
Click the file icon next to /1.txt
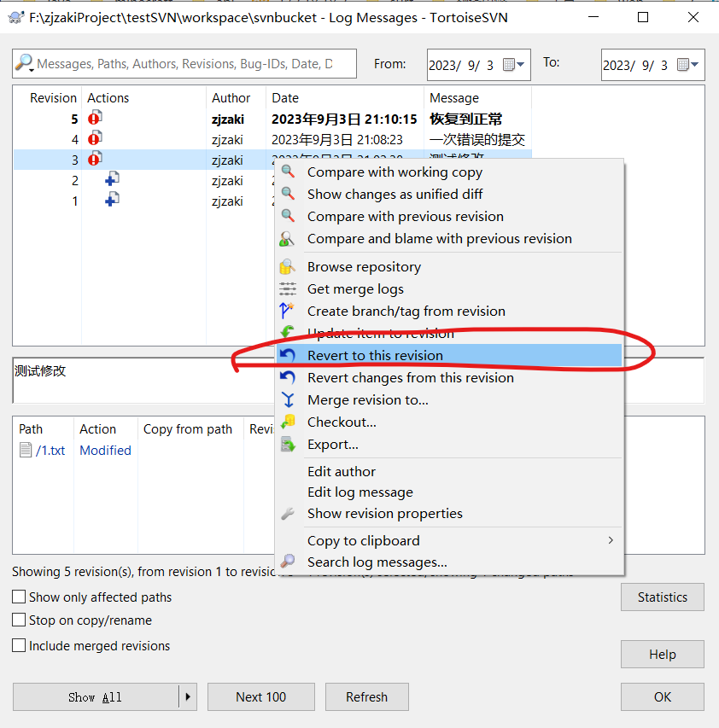coord(26,450)
